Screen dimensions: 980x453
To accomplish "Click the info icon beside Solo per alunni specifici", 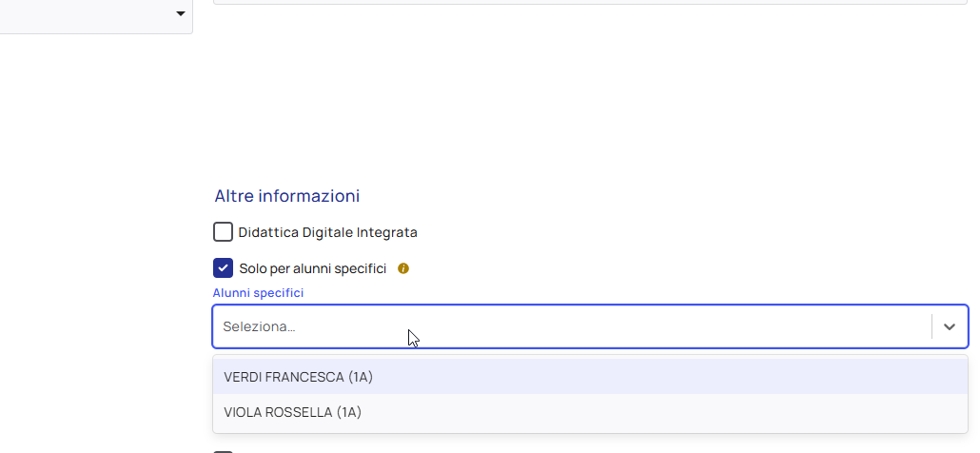I will tap(403, 268).
